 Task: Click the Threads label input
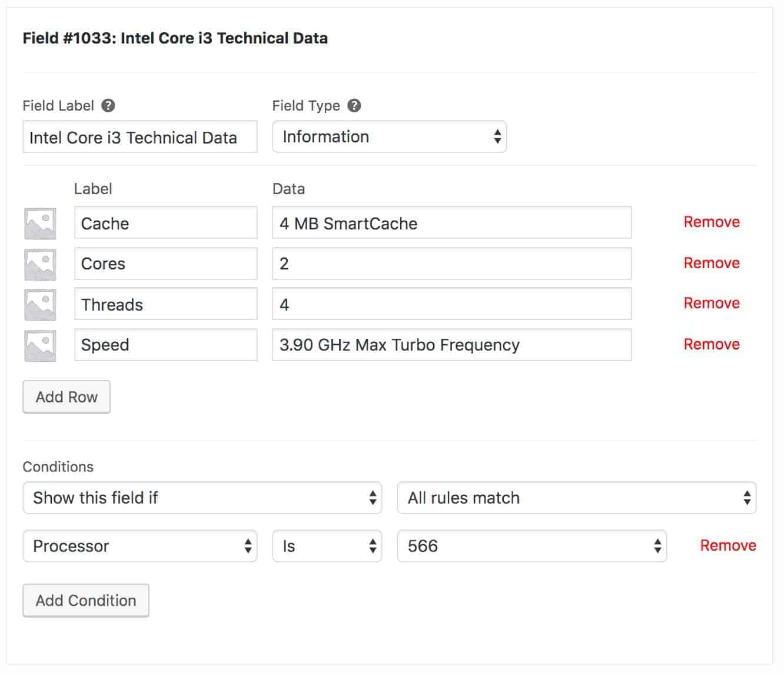pos(165,304)
